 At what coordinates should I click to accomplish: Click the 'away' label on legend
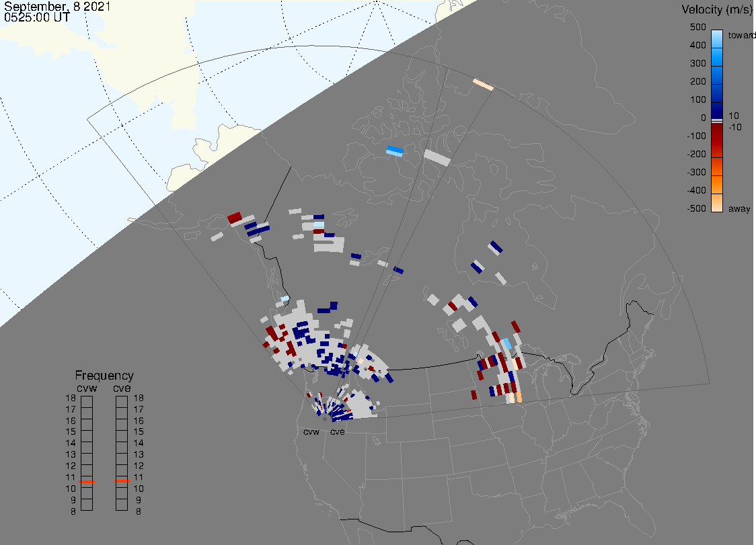[x=739, y=208]
